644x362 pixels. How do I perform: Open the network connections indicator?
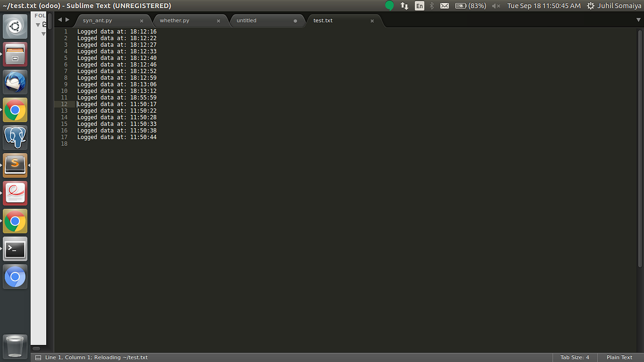click(x=405, y=6)
